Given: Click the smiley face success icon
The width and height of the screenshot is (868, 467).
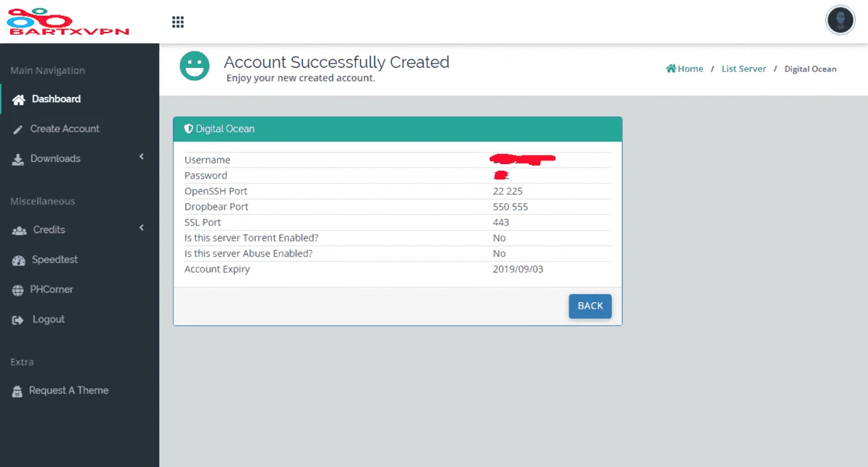Looking at the screenshot, I should pos(195,67).
